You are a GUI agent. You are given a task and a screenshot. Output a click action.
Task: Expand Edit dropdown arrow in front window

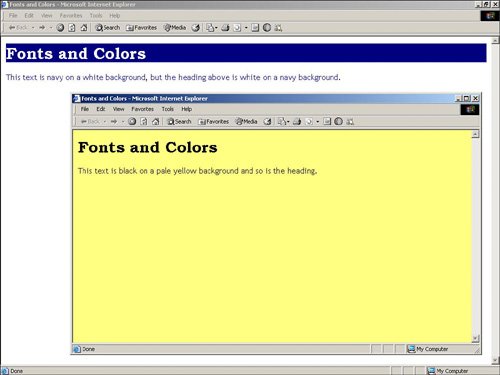click(318, 122)
